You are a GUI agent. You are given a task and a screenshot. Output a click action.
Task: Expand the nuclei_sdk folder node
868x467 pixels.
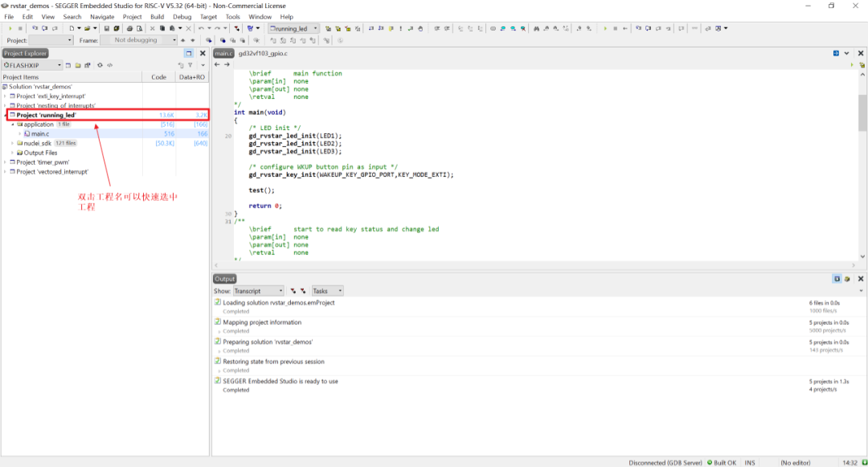click(13, 143)
